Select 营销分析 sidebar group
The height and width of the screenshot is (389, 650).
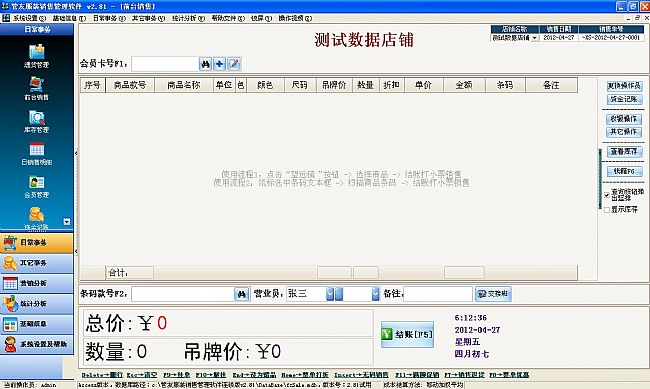[37, 283]
